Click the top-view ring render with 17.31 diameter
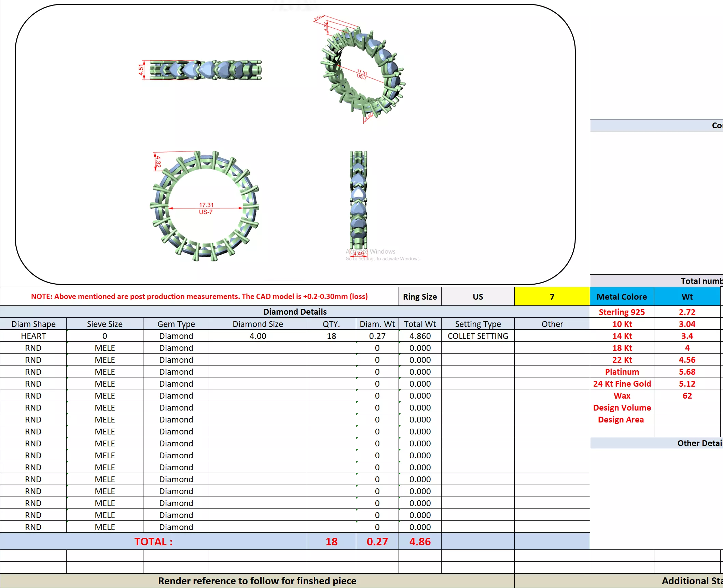The width and height of the screenshot is (723, 588). coord(205,206)
